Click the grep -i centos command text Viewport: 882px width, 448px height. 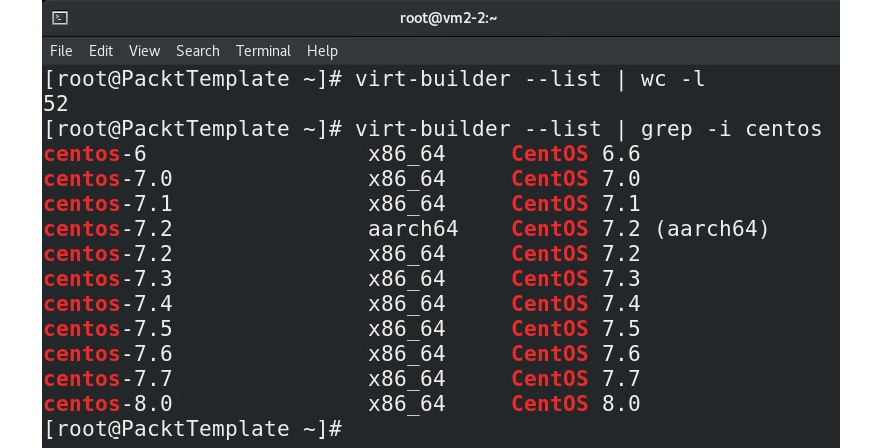click(731, 129)
